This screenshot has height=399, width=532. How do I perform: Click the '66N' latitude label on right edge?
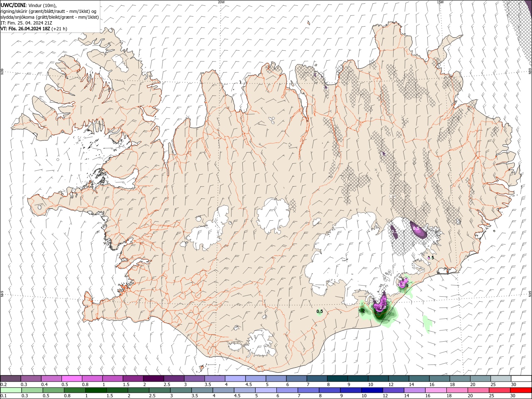[x=530, y=71]
